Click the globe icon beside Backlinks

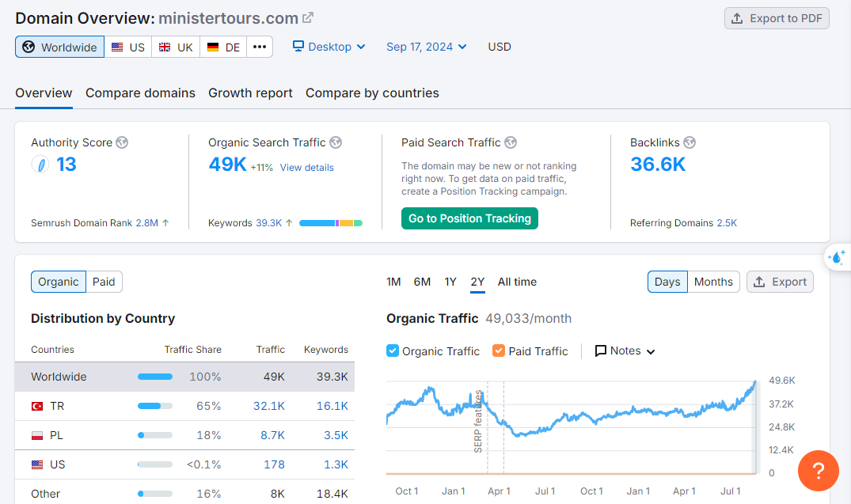coord(690,142)
